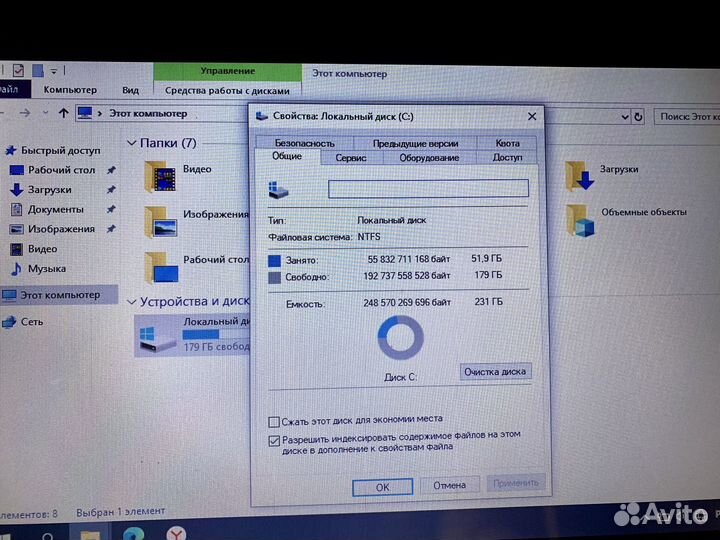Open the Объемные объекты folder icon
Screen dimensions: 720x540
coord(580,221)
